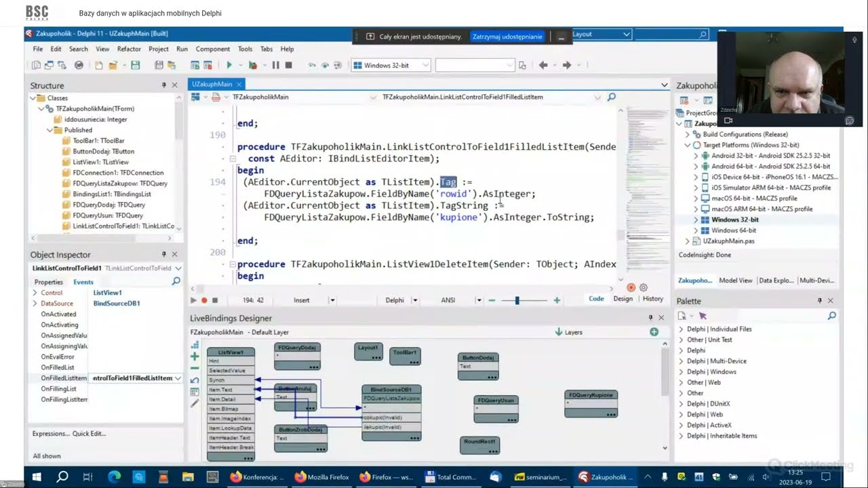Expand Delphi | Individual Files palette category
This screenshot has height=488, width=868.
click(x=682, y=329)
